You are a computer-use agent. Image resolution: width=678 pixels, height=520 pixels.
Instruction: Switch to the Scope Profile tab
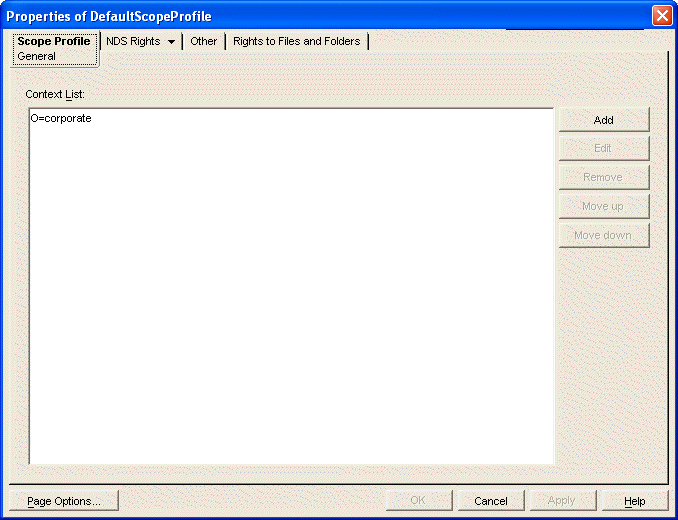point(54,41)
